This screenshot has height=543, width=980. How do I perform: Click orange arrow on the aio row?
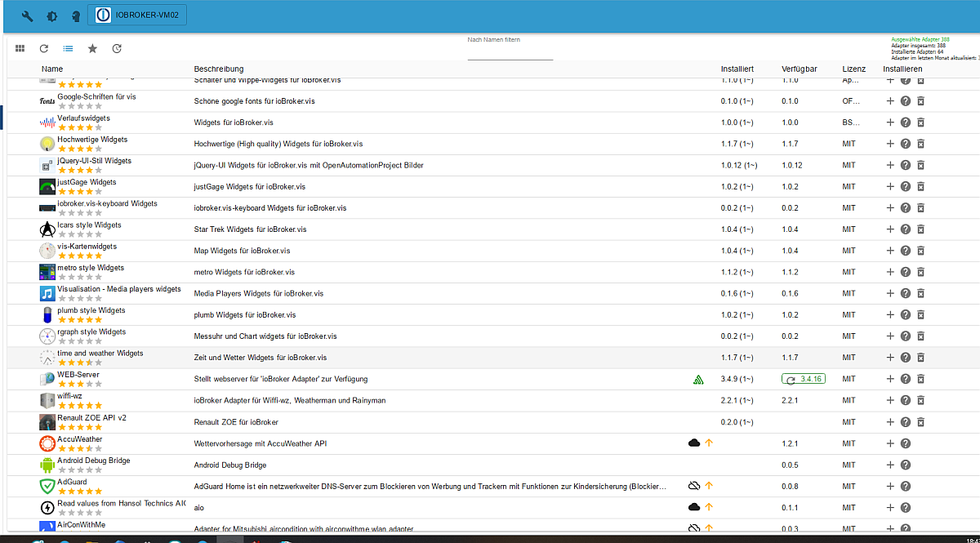(709, 507)
